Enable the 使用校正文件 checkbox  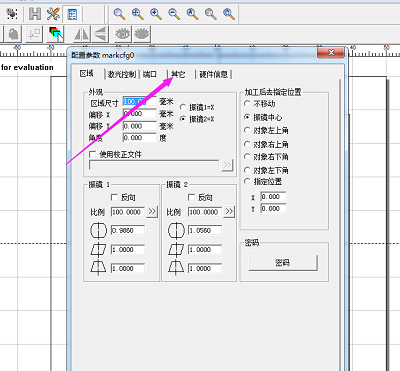pos(93,154)
